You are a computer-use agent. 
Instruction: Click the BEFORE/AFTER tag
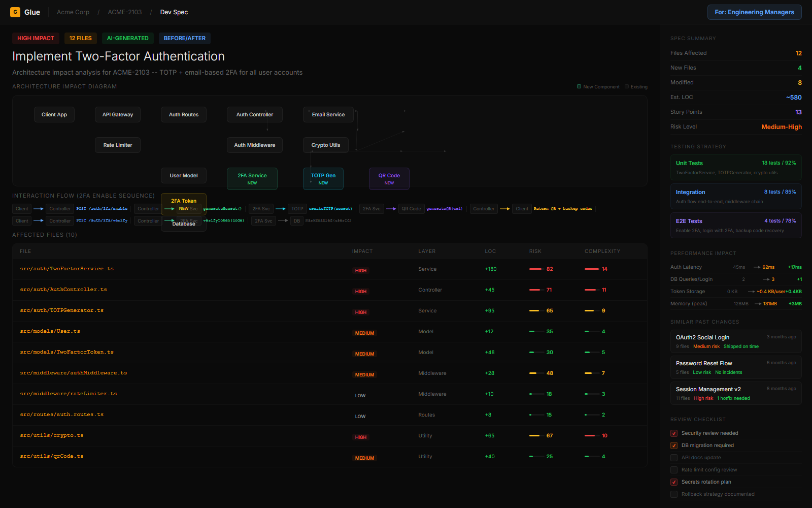coord(185,38)
